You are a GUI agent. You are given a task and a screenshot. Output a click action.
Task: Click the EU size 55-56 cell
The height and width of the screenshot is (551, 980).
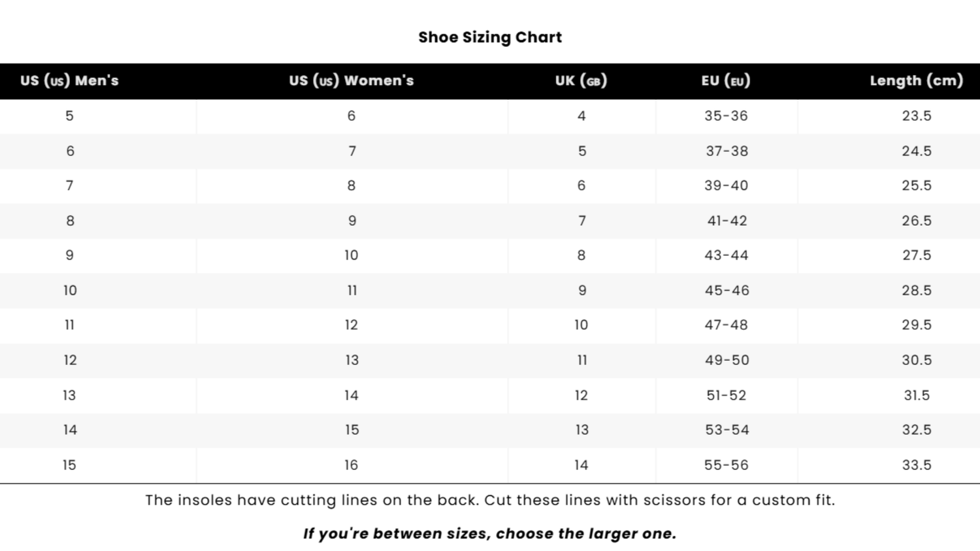(726, 465)
